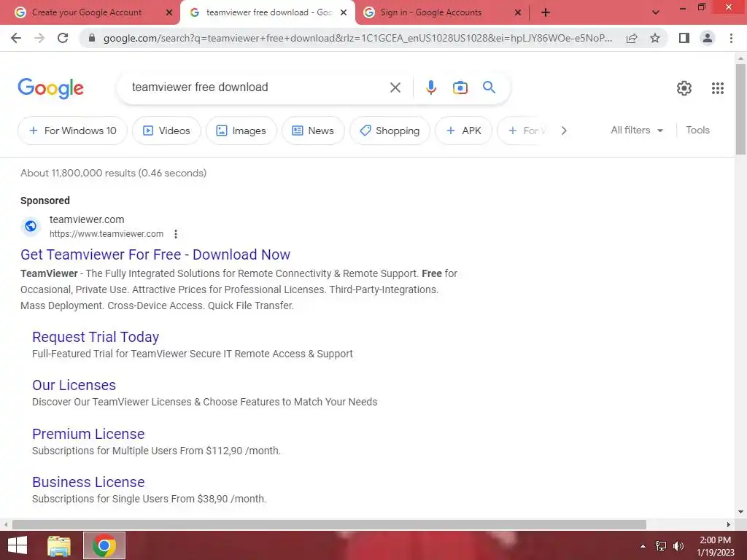The height and width of the screenshot is (560, 747).
Task: Bookmark this page with the star
Action: point(655,38)
